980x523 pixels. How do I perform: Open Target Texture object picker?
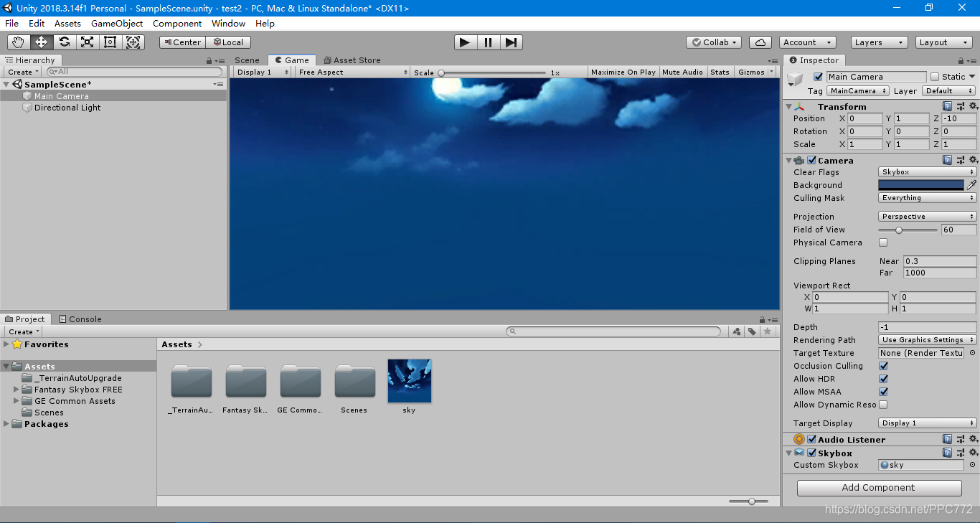pyautogui.click(x=972, y=353)
